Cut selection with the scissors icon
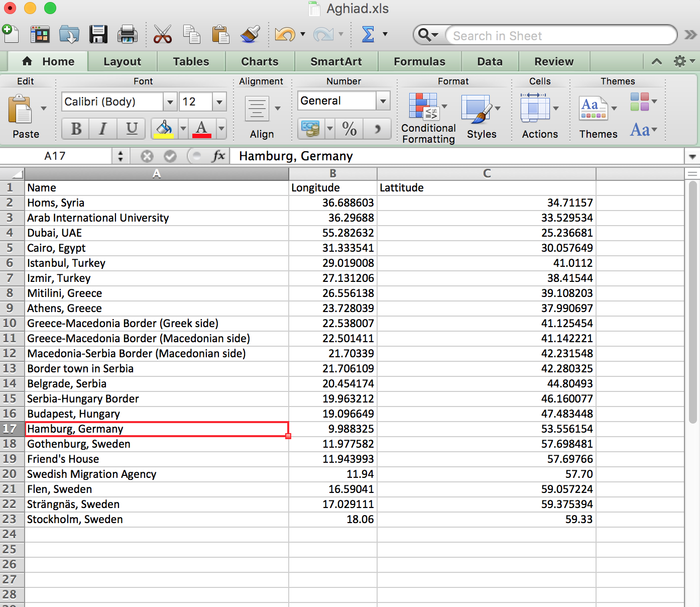The height and width of the screenshot is (607, 700). (162, 34)
